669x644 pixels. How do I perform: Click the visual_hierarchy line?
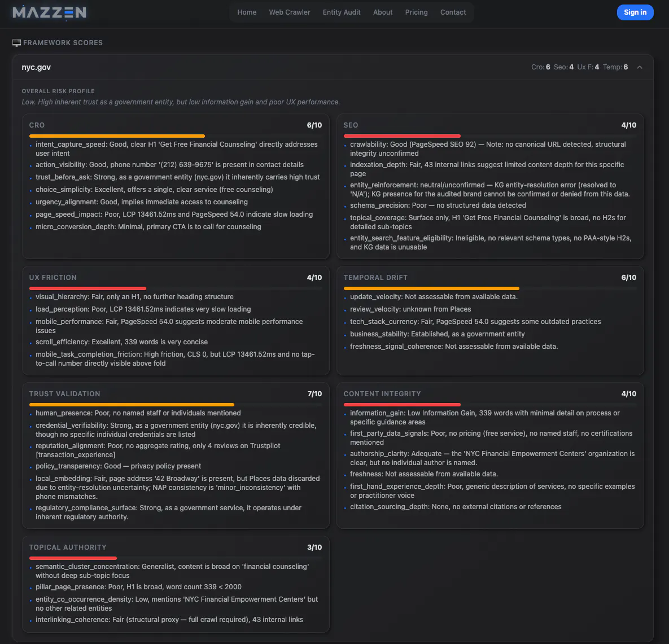[x=134, y=296]
